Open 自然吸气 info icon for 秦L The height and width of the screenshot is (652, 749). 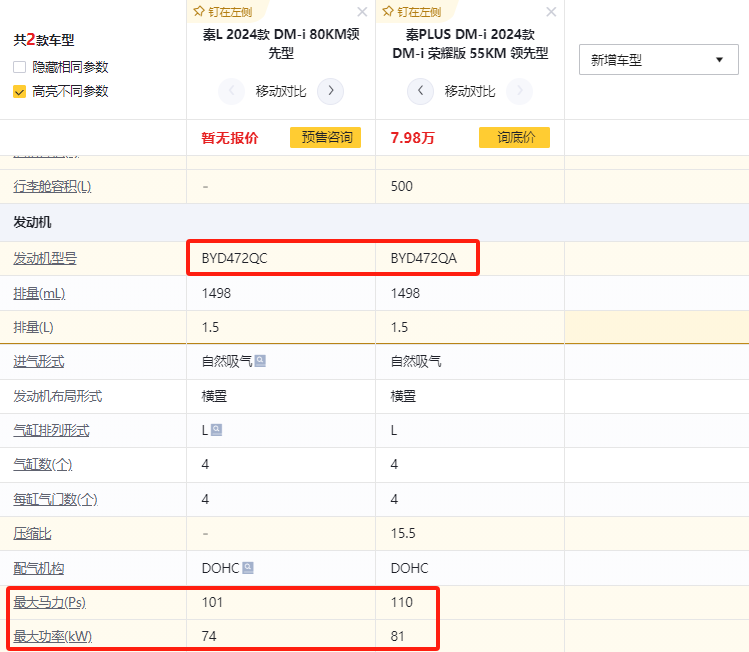260,361
